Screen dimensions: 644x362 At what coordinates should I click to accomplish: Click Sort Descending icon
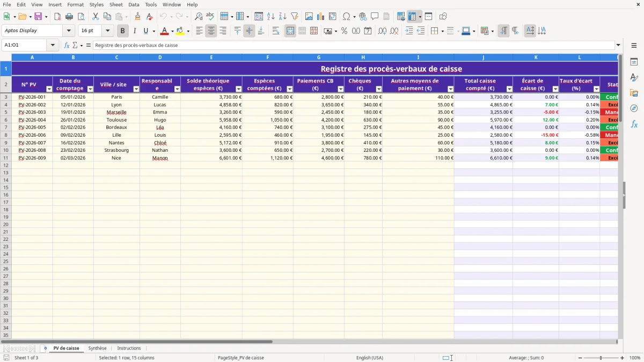click(x=283, y=17)
